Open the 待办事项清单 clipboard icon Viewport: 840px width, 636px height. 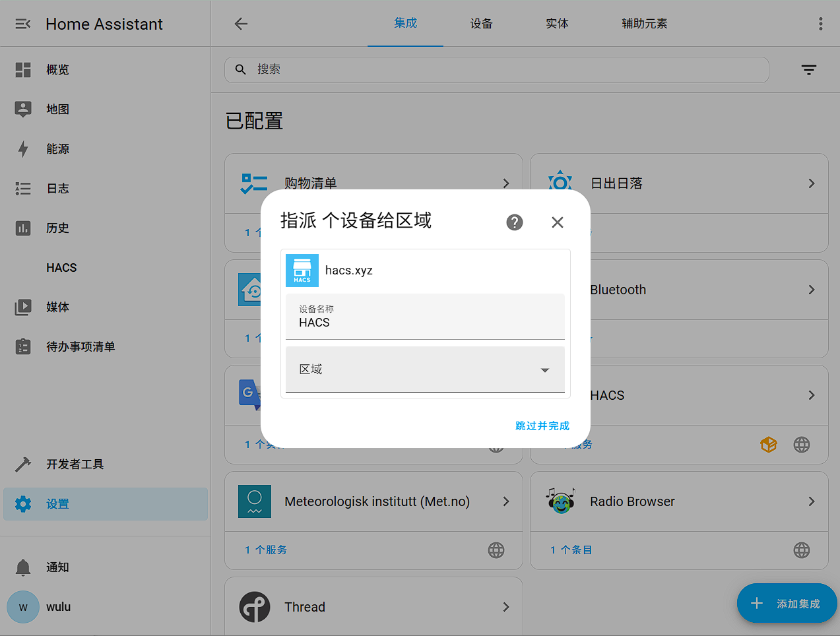point(23,346)
